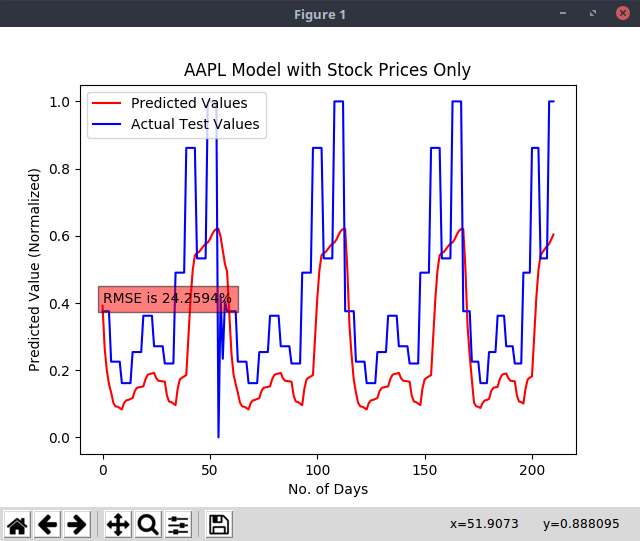Click the blue line sample in legend

[x=107, y=124]
